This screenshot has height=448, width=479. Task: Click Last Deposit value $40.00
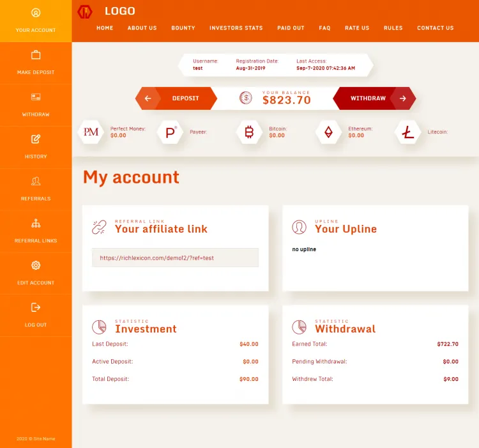click(x=249, y=344)
